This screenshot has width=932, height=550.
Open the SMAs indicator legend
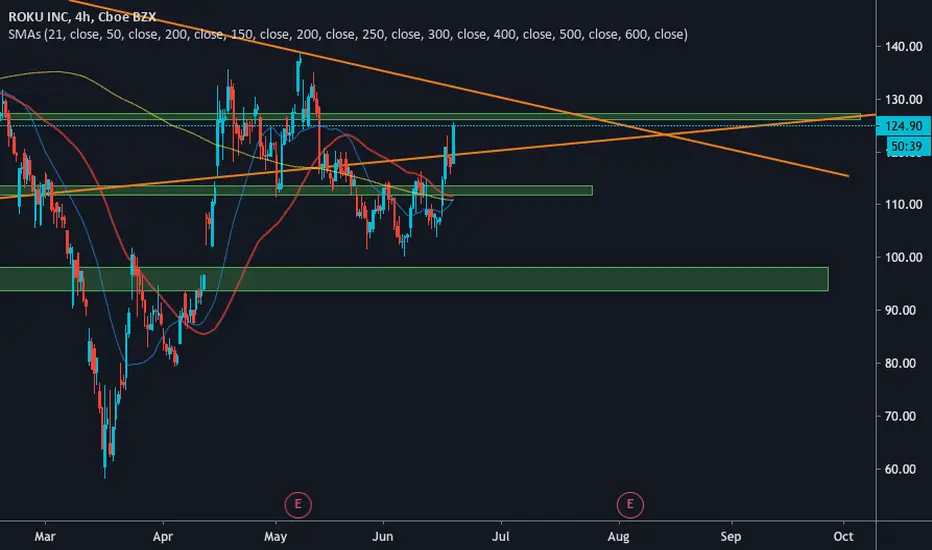click(x=348, y=34)
